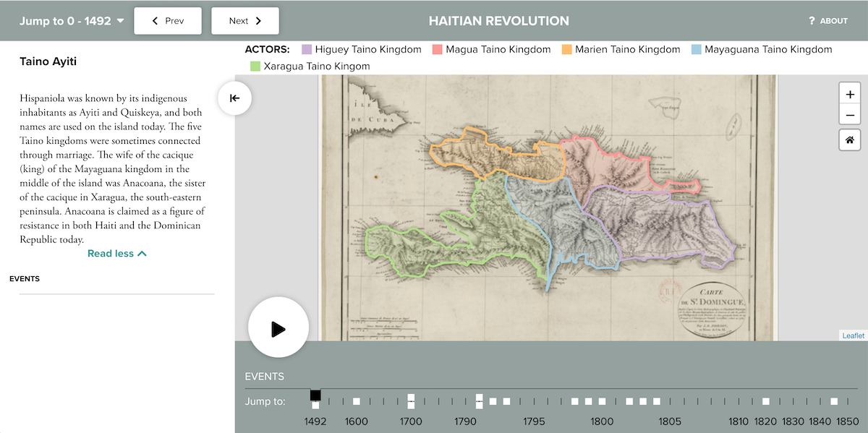Click the 1850 timeline year label

(847, 421)
